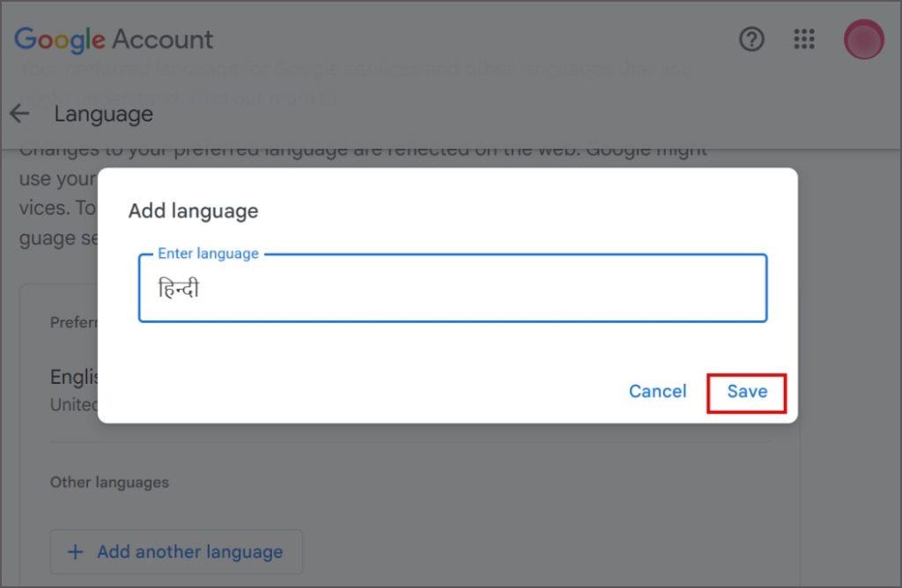Viewport: 902px width, 588px height.
Task: Open the Google apps grid
Action: point(803,40)
